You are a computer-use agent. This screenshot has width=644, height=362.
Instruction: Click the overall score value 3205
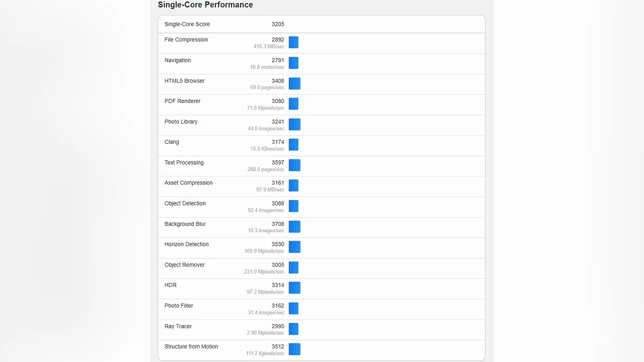[278, 24]
